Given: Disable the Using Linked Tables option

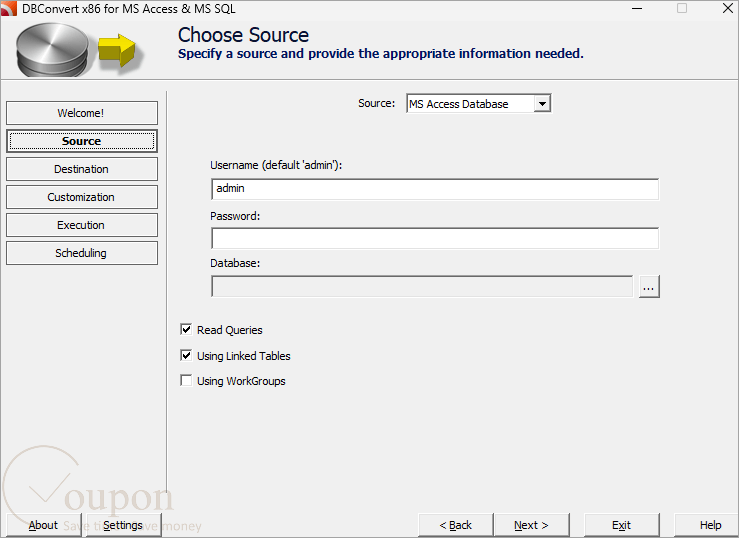Looking at the screenshot, I should coord(186,355).
